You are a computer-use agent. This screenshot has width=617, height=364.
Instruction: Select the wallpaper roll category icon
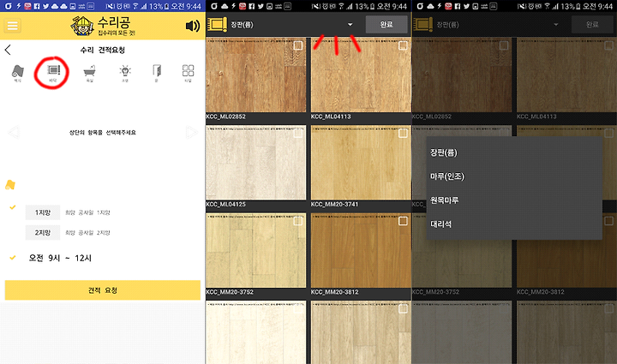(17, 73)
